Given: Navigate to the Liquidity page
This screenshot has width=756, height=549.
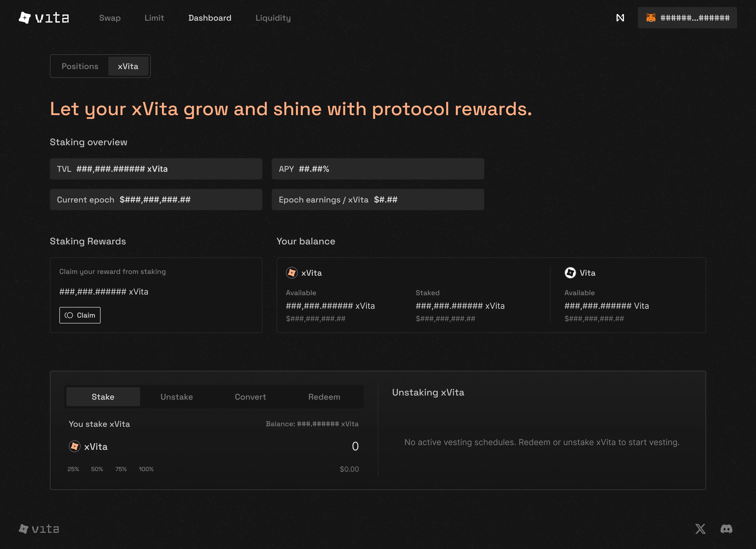Looking at the screenshot, I should click(x=273, y=18).
